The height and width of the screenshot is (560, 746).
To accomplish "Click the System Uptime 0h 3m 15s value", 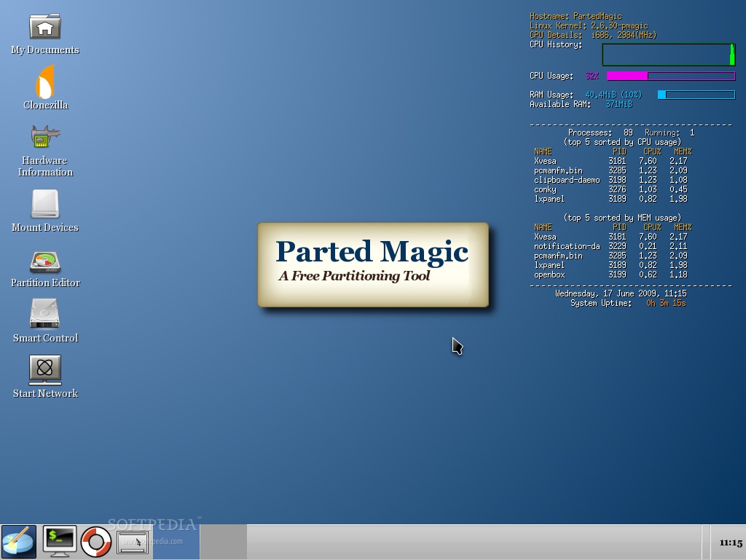I will tap(666, 303).
